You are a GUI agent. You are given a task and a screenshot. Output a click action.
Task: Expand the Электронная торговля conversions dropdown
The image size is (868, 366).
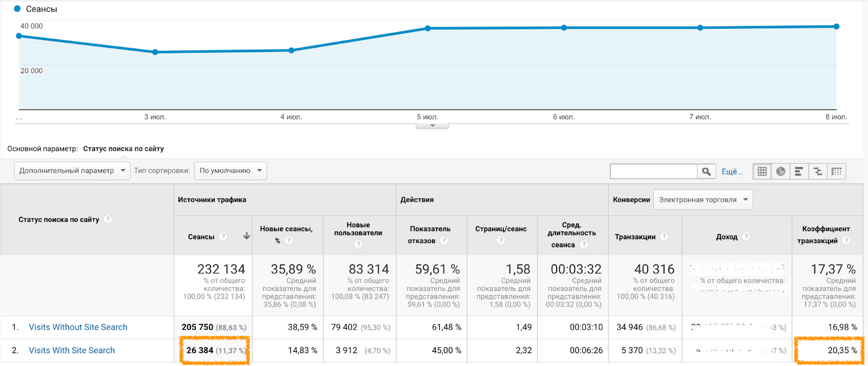pos(703,200)
